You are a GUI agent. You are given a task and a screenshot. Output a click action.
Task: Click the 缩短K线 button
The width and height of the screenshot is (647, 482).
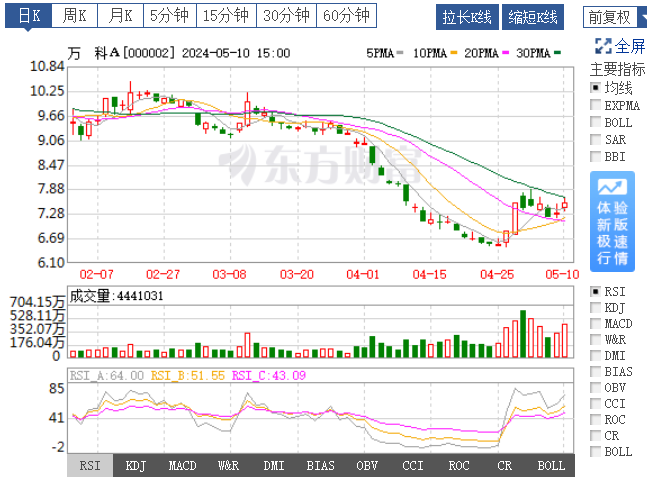point(533,17)
